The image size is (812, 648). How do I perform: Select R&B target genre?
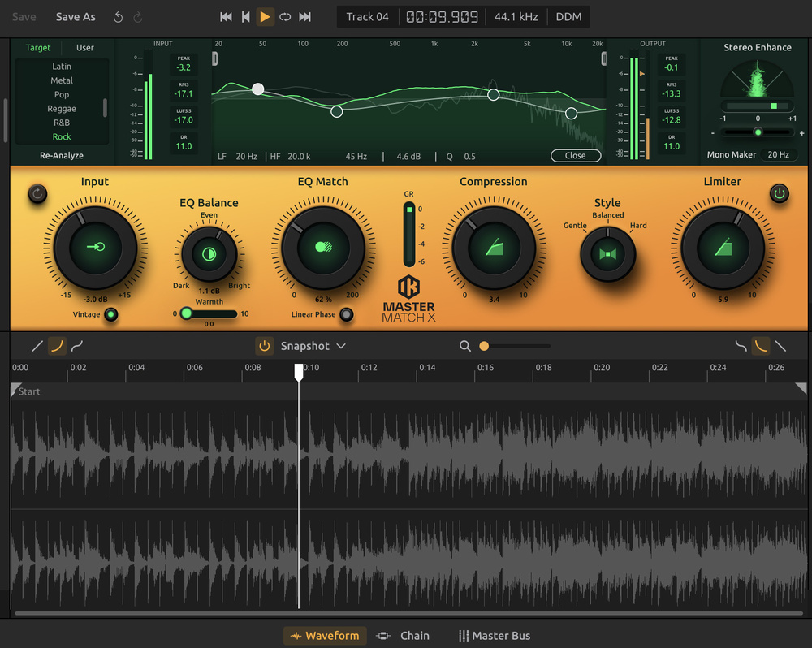(x=62, y=123)
